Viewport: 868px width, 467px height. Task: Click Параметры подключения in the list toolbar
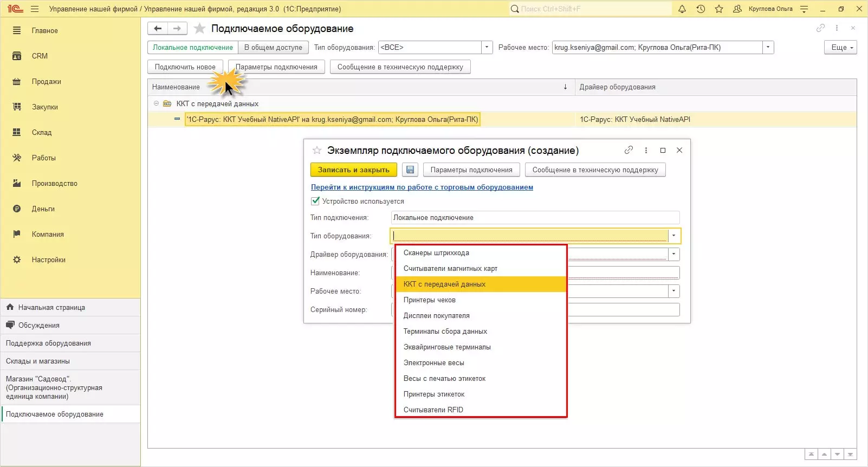276,67
